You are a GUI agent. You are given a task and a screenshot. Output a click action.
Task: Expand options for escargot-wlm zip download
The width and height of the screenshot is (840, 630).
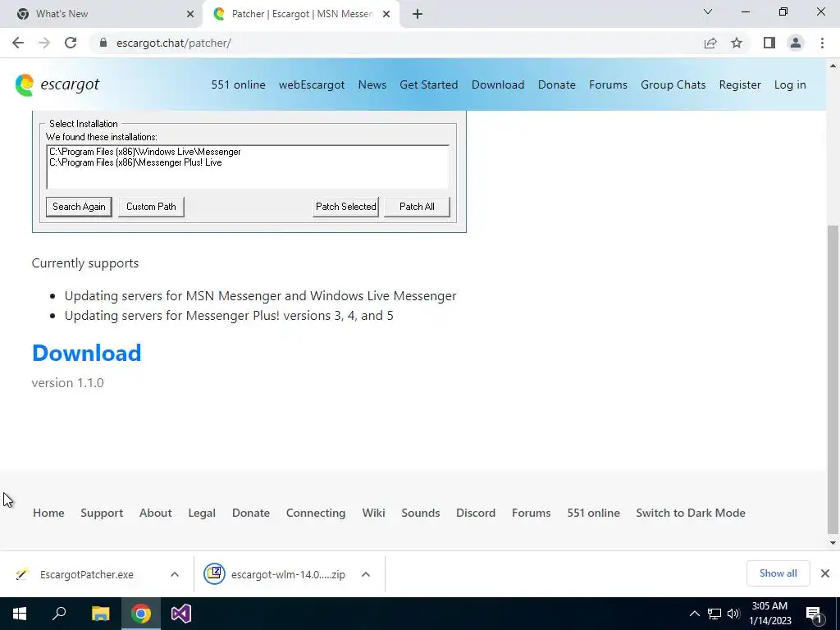(x=366, y=574)
